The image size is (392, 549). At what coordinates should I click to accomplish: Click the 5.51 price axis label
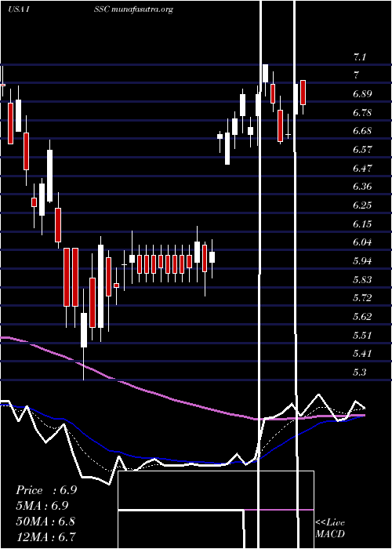362,335
